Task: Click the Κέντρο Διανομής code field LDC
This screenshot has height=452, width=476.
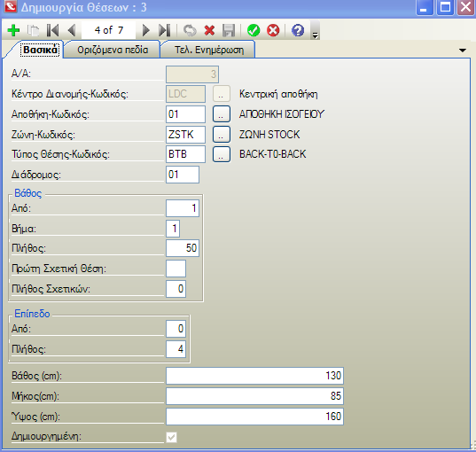Action: point(185,94)
